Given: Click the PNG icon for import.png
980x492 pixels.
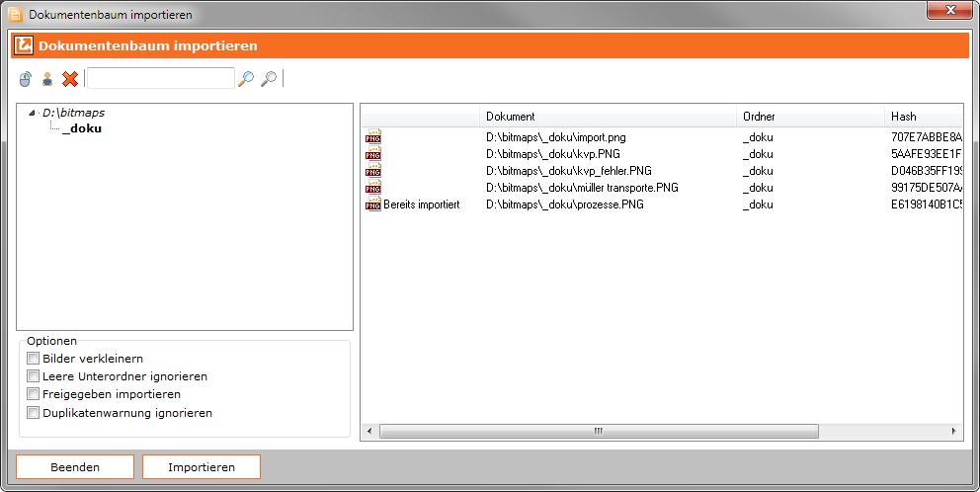Looking at the screenshot, I should (x=373, y=136).
